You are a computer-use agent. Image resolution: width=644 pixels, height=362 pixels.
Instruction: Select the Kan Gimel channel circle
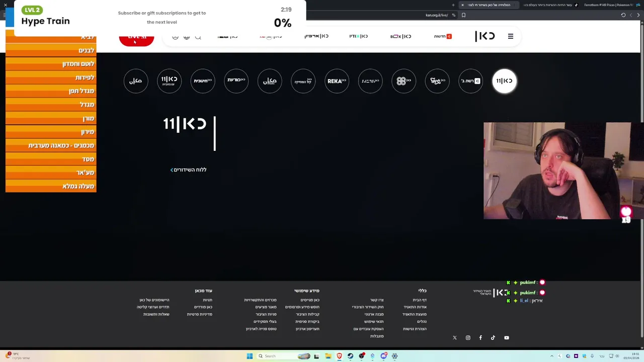(437, 81)
